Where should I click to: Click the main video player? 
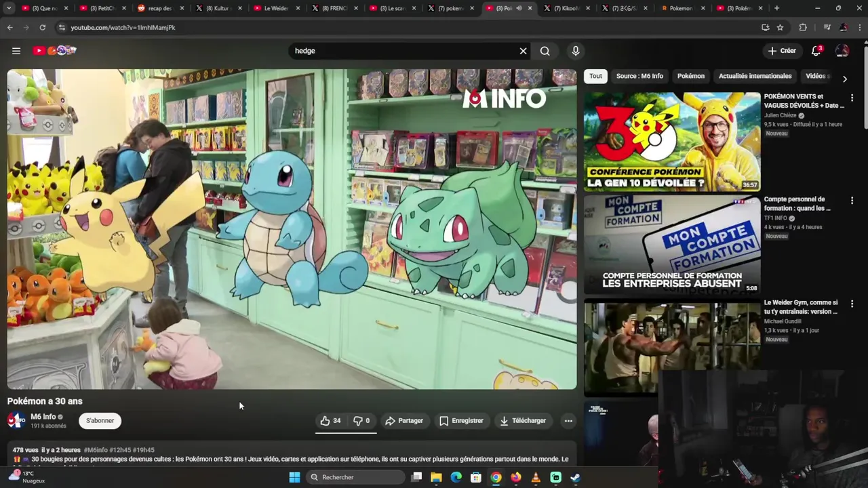[x=292, y=229]
